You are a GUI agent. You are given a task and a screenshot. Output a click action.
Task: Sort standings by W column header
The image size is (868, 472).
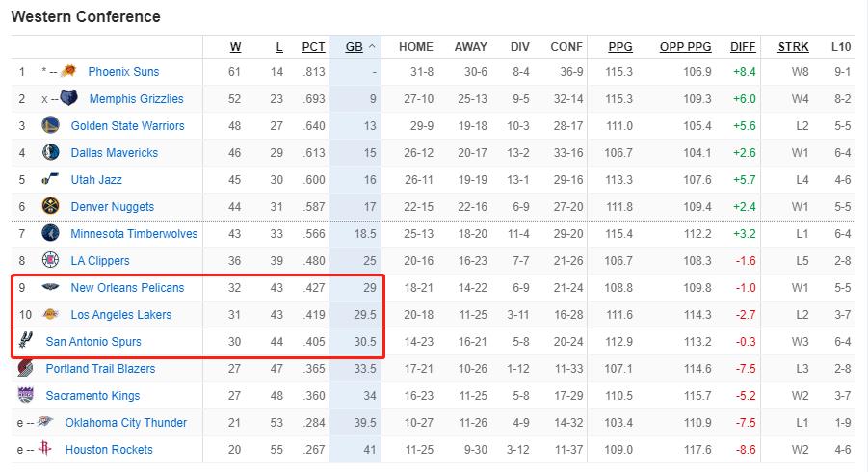[x=235, y=47]
